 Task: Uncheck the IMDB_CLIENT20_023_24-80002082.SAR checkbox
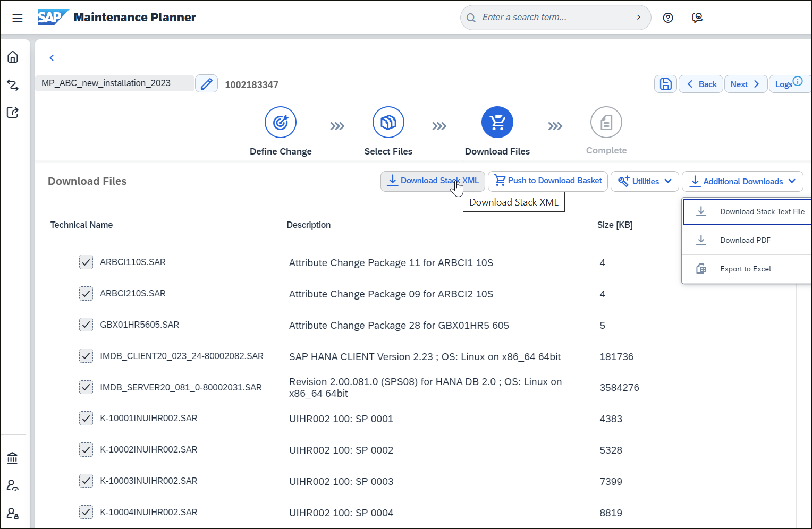[86, 356]
